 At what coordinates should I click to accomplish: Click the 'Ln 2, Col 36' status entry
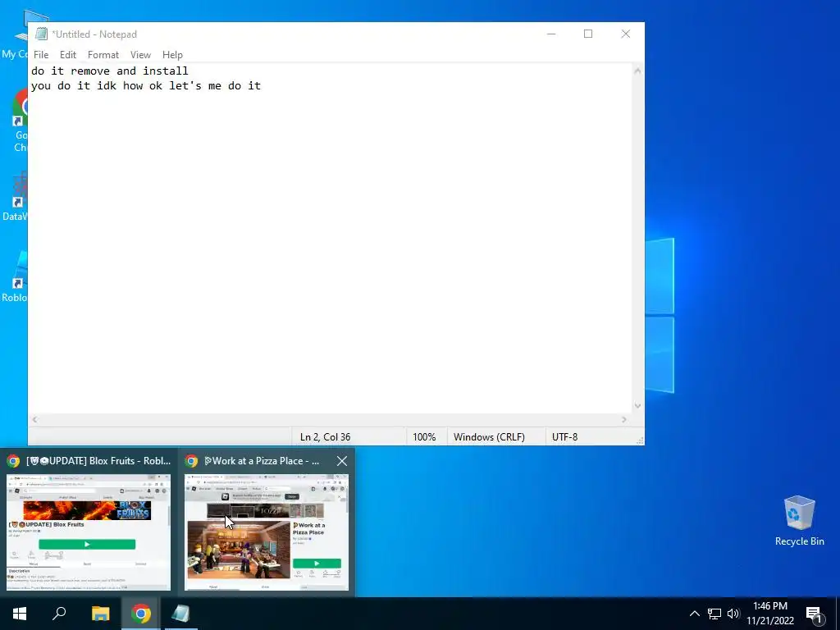click(325, 436)
